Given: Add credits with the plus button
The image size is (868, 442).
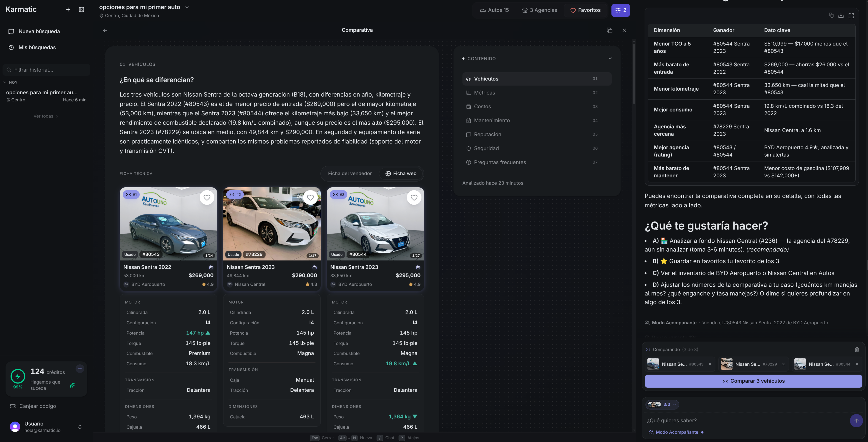Looking at the screenshot, I should tap(80, 369).
